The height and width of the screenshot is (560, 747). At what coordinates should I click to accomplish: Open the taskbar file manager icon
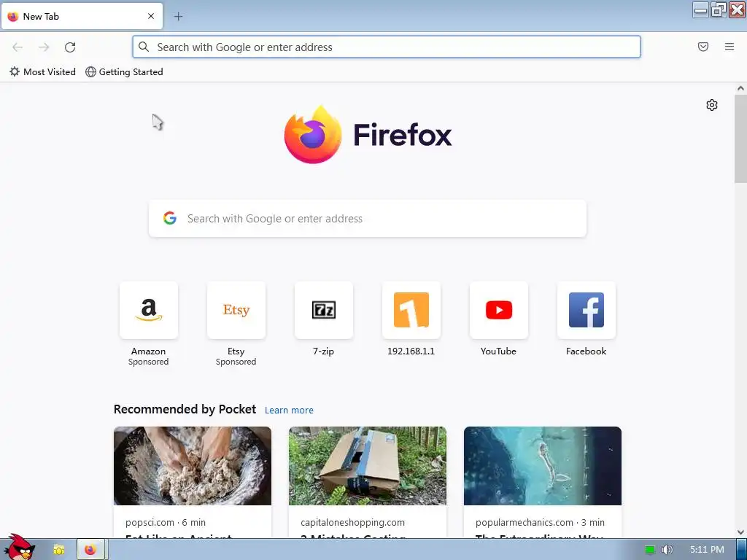(59, 550)
